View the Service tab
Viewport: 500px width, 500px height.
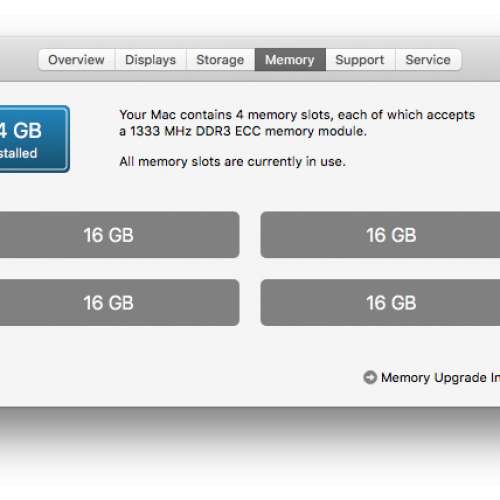click(428, 60)
